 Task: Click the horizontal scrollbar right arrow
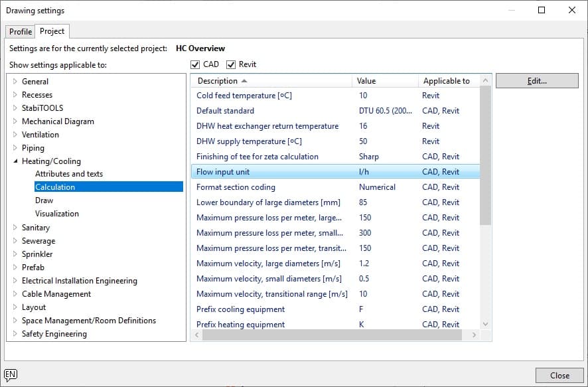click(x=474, y=335)
